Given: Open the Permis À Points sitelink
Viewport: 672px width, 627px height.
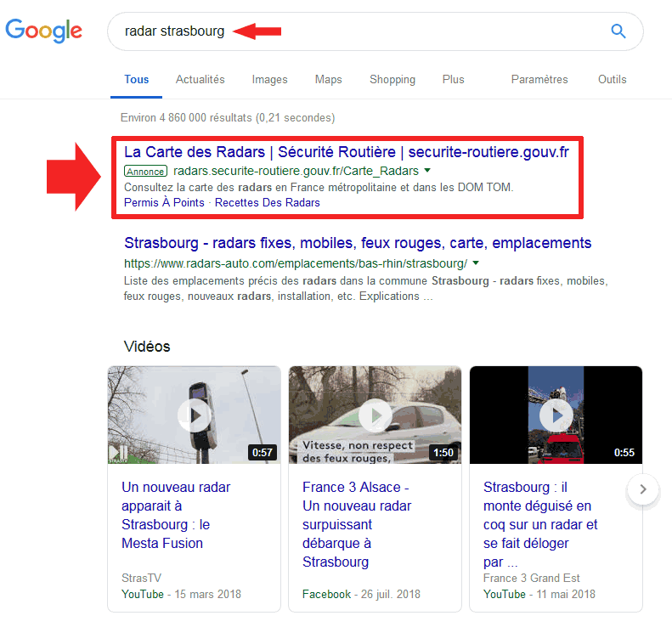Looking at the screenshot, I should 164,202.
